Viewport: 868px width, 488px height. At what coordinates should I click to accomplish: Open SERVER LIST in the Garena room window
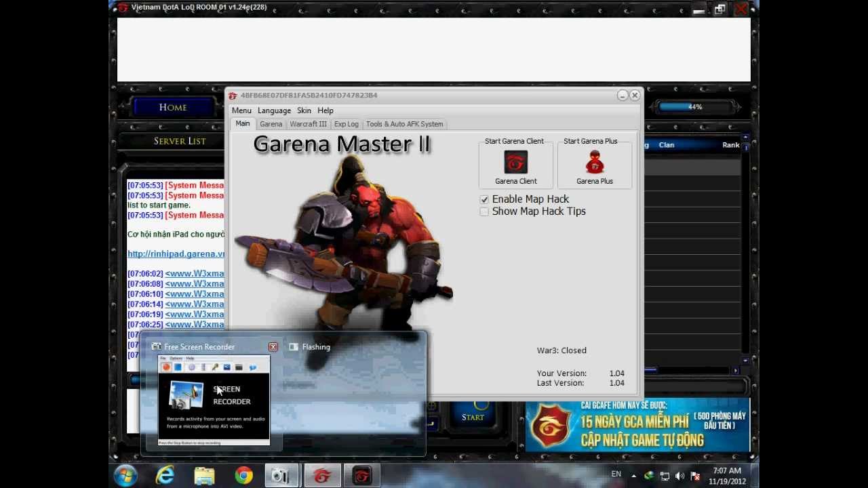click(180, 141)
